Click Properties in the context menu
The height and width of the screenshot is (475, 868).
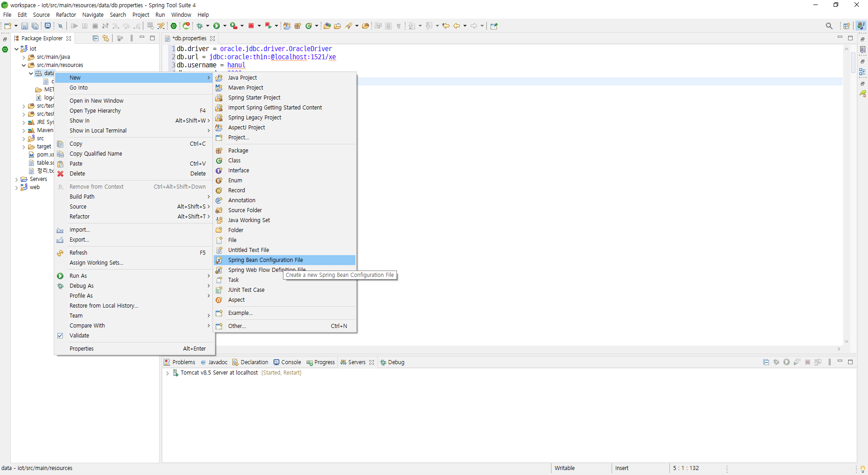(134, 349)
